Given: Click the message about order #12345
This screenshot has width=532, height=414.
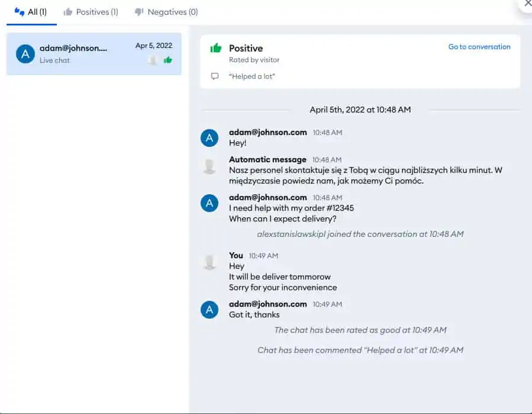Looking at the screenshot, I should pyautogui.click(x=292, y=208).
